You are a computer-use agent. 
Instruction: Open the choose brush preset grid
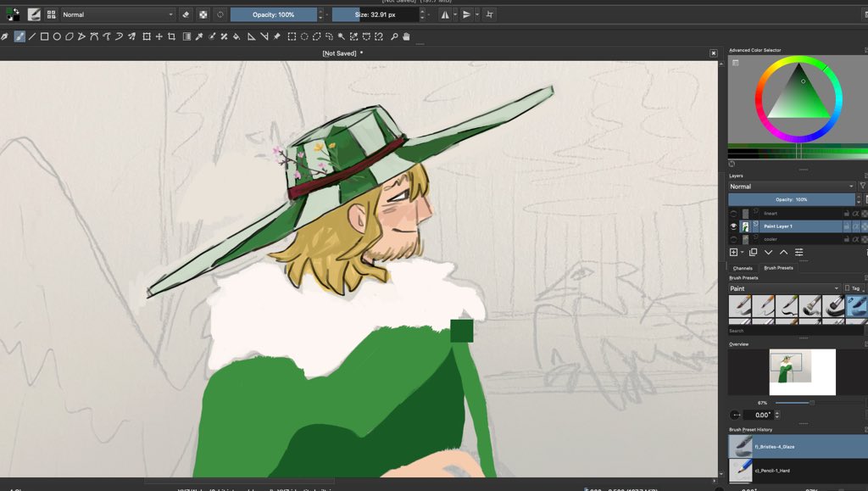click(x=52, y=14)
